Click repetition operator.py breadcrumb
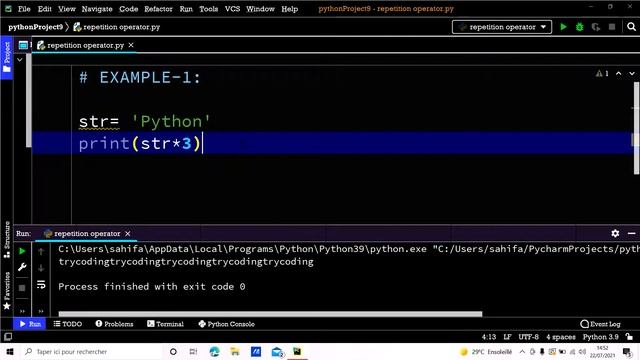Viewport: 640px width, 360px height. 117,27
